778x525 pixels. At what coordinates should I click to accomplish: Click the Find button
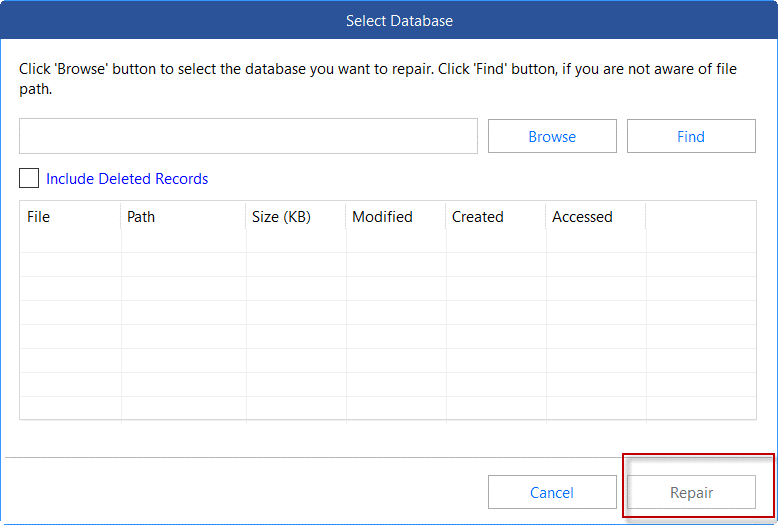tap(691, 136)
